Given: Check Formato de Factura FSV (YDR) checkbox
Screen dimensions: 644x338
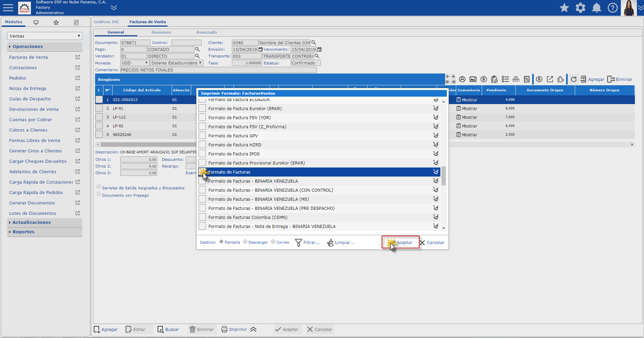Looking at the screenshot, I should [x=202, y=117].
